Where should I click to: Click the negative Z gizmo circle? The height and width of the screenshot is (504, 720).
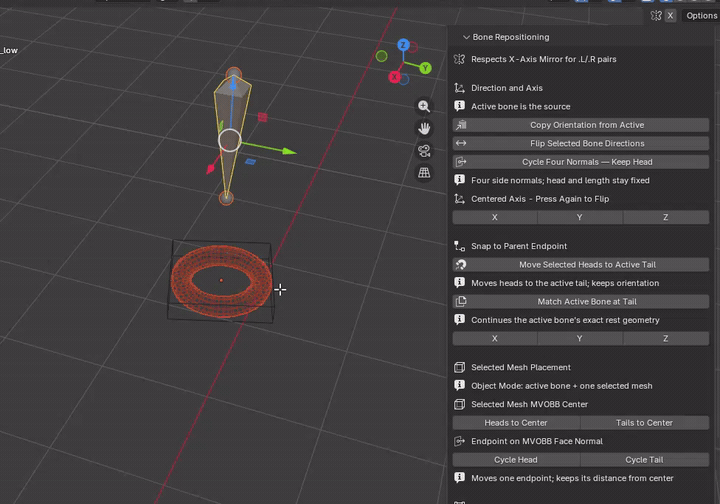point(404,80)
